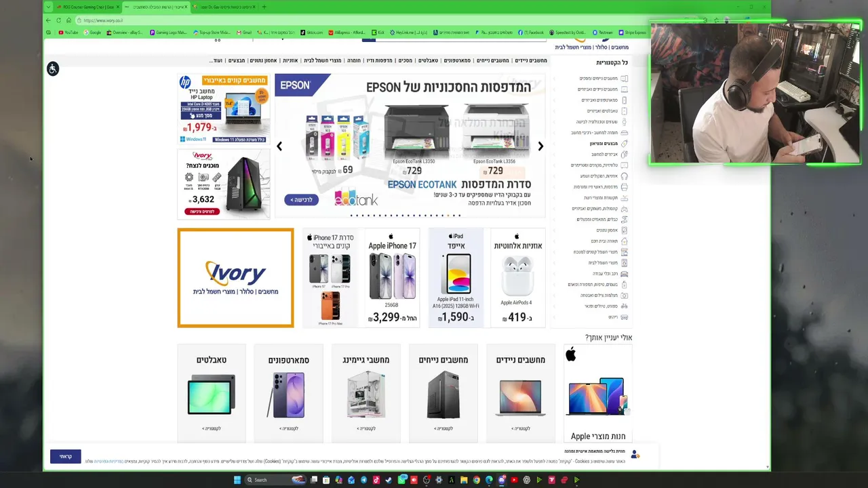Click the last carousel pagination dot
Viewport: 868px width, 488px height.
click(459, 216)
